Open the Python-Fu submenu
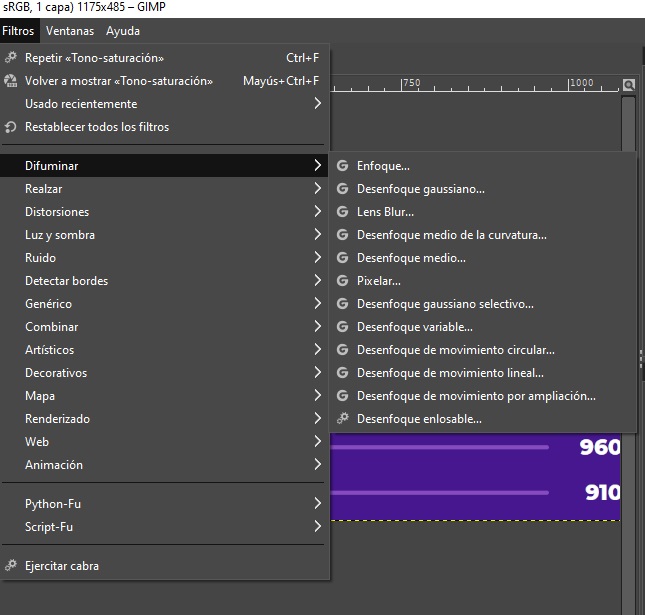The width and height of the screenshot is (645, 615). point(164,504)
